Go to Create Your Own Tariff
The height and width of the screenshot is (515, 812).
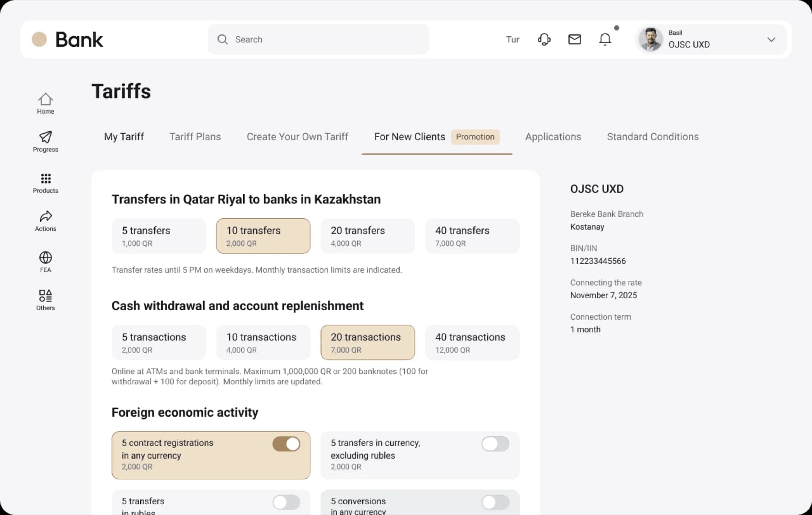pyautogui.click(x=297, y=137)
